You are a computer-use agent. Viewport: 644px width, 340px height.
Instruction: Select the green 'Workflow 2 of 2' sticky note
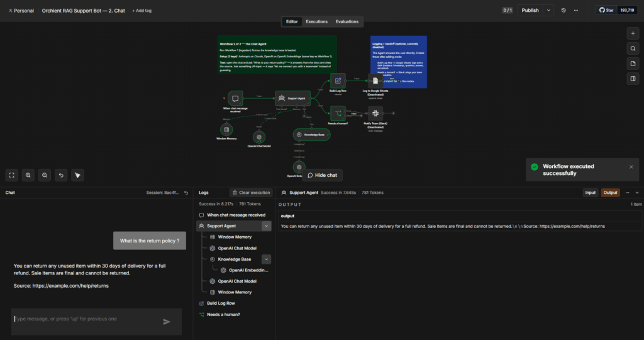pyautogui.click(x=277, y=55)
